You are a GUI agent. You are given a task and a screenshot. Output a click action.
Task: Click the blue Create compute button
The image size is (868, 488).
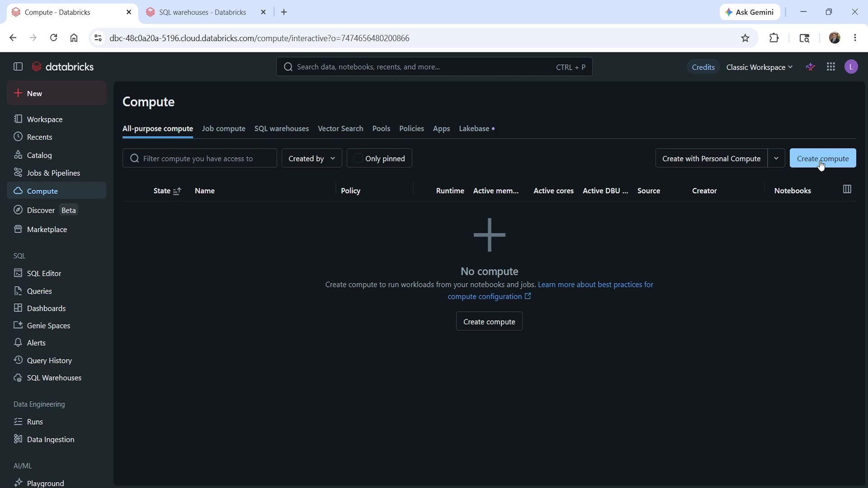[823, 158]
